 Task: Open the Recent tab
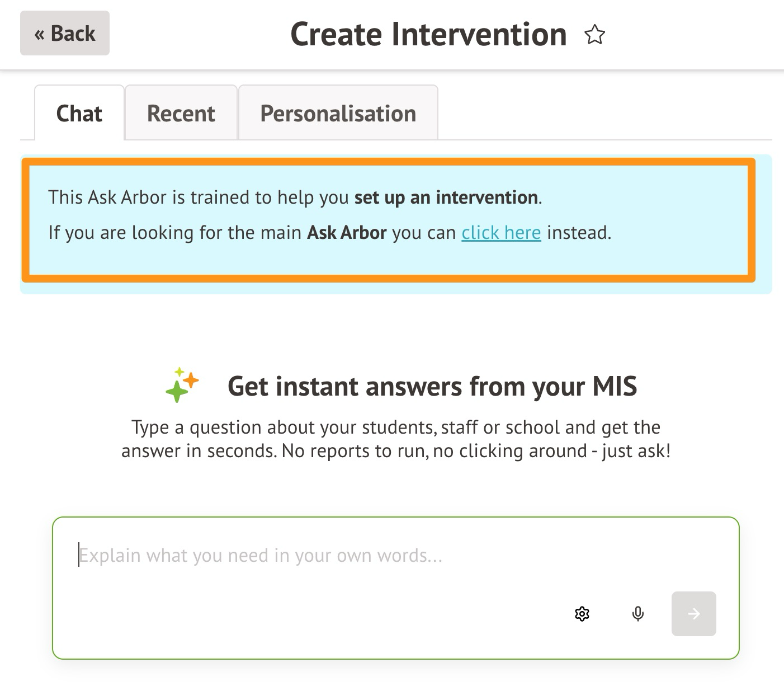[181, 114]
